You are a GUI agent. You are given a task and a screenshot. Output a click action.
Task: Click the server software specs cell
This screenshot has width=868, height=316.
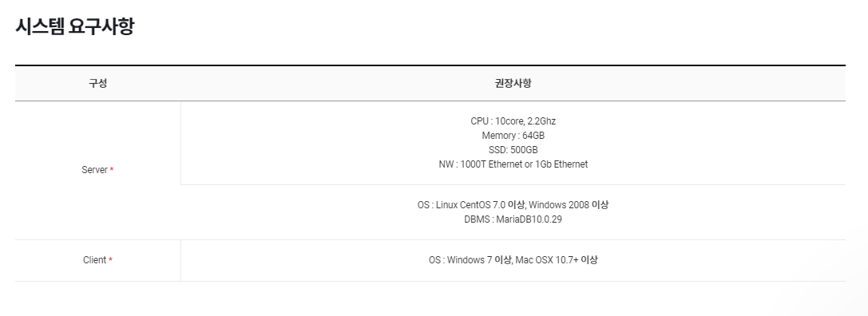point(513,212)
